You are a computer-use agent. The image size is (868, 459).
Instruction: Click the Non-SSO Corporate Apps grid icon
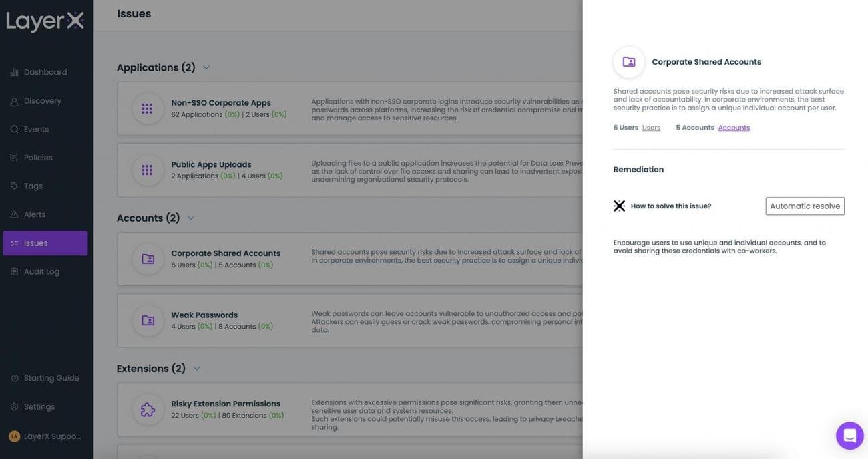point(147,109)
